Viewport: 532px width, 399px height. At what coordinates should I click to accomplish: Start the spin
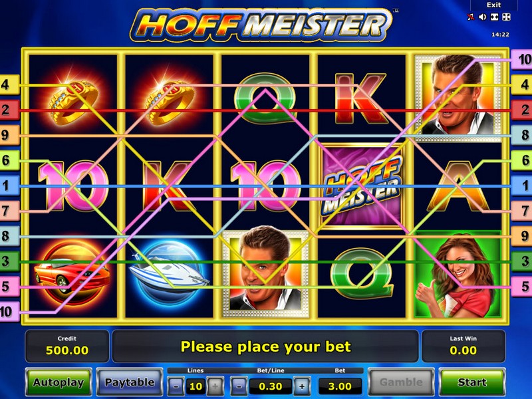tap(471, 382)
